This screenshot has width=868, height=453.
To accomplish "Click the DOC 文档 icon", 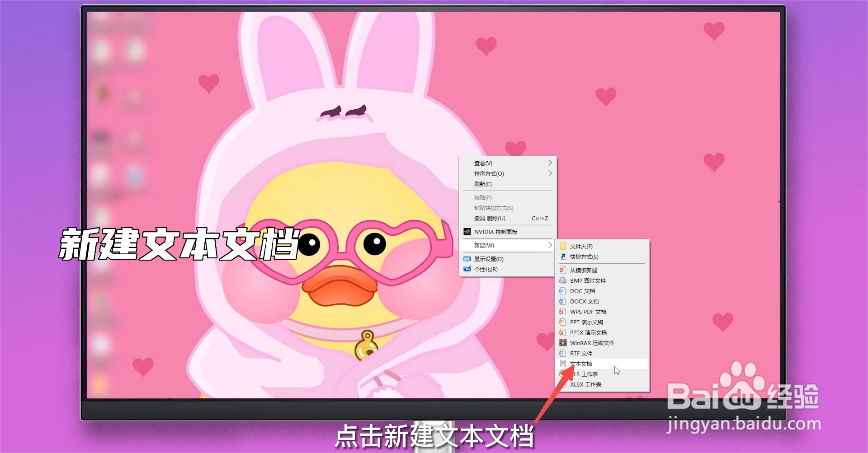I will (x=563, y=291).
